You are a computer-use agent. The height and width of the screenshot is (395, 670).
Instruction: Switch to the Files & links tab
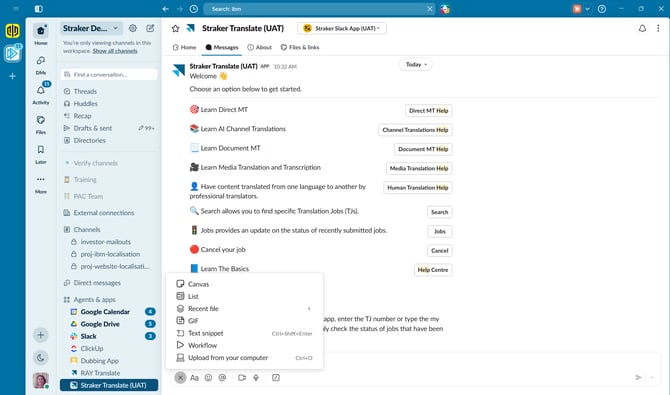pos(300,47)
